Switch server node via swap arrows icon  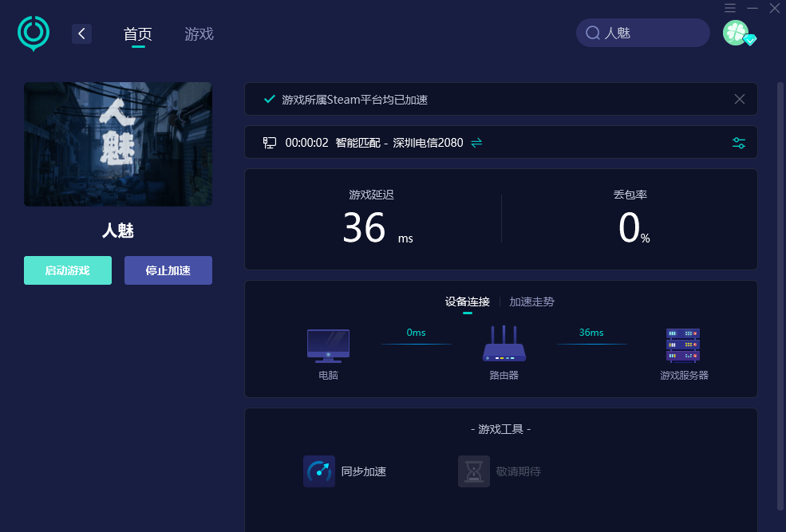point(476,143)
